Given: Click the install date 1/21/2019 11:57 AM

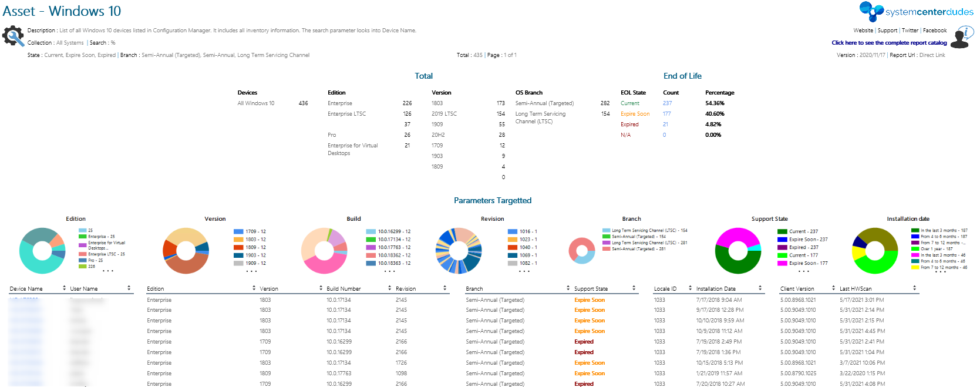Looking at the screenshot, I should click(x=719, y=373).
